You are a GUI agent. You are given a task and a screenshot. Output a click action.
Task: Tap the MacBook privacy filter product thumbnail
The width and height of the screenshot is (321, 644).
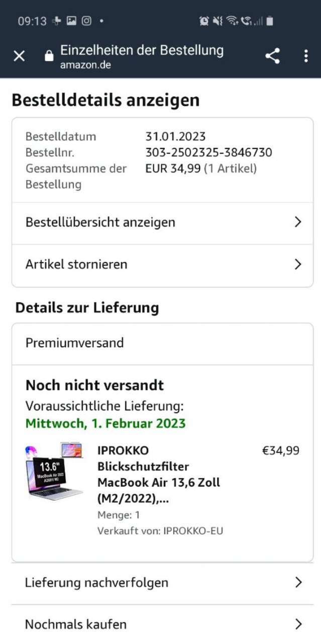click(54, 471)
